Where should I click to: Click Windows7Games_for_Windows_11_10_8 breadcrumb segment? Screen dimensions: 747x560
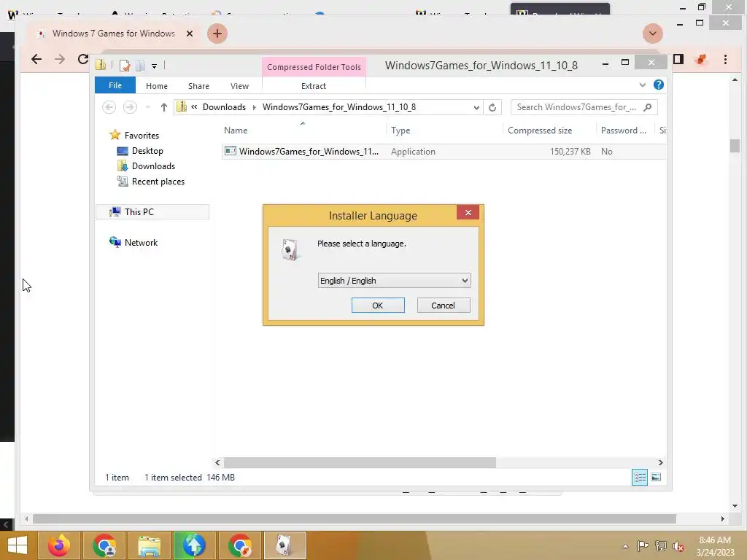pyautogui.click(x=339, y=107)
